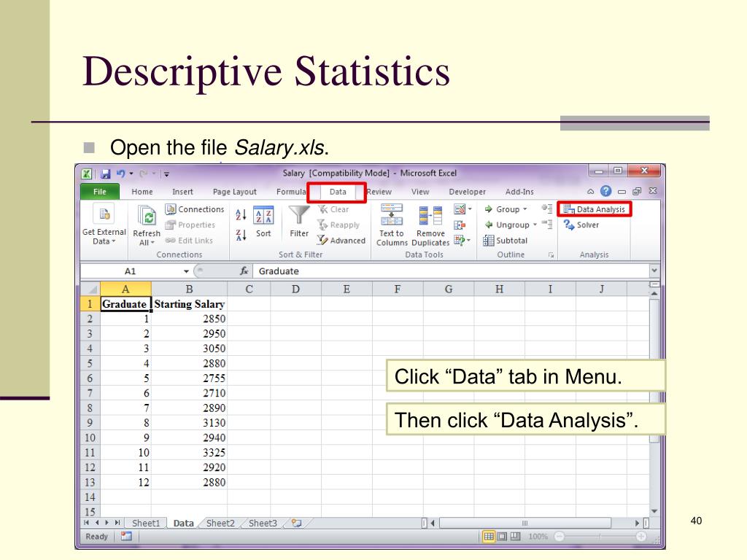Sort Z to A descending icon

click(241, 235)
